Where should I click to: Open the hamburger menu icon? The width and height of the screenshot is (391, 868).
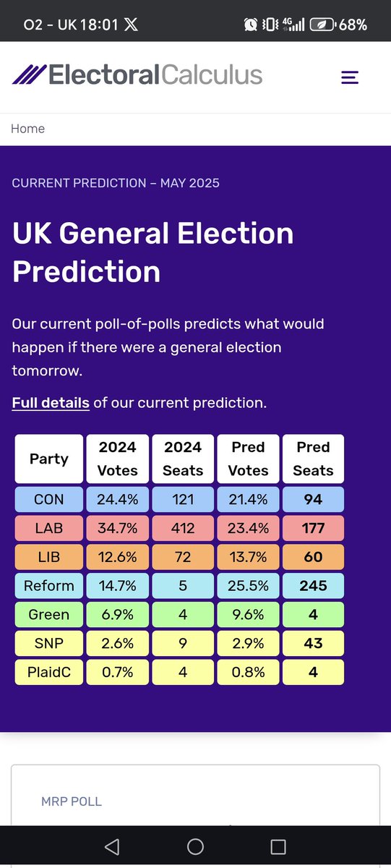tap(350, 77)
